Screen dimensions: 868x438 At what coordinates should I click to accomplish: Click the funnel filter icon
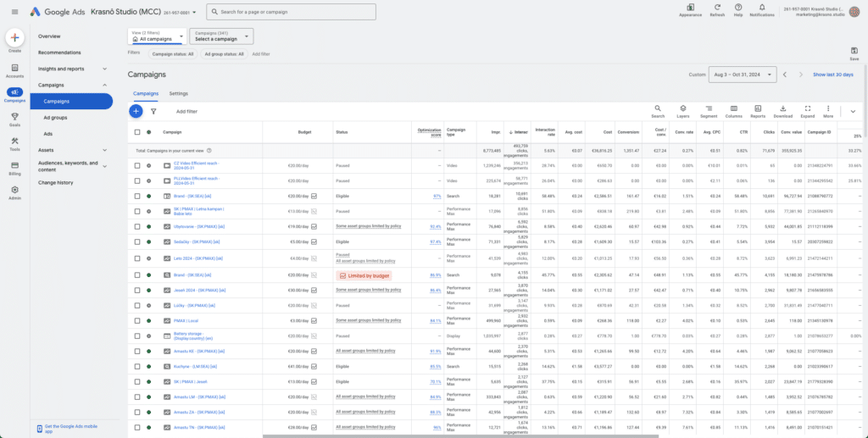click(x=153, y=111)
